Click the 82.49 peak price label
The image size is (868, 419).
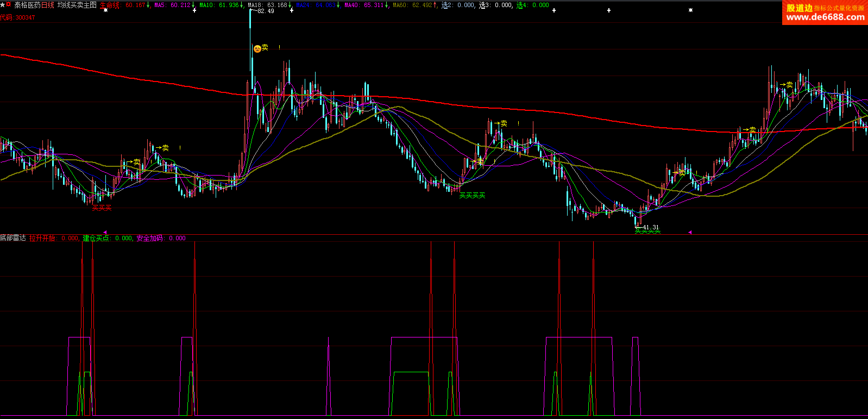266,11
